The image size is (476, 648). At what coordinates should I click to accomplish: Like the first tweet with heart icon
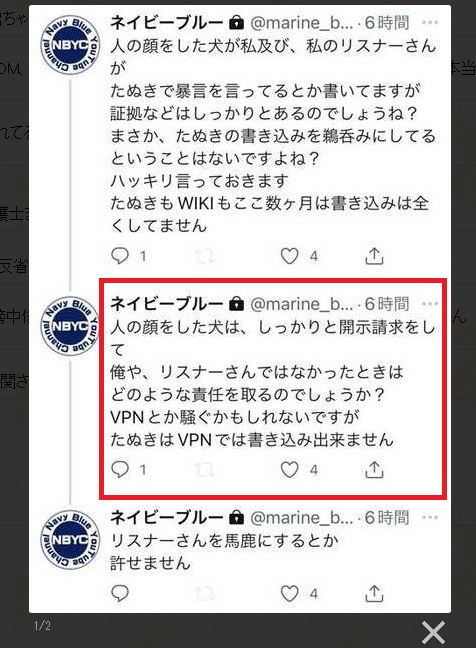click(289, 256)
